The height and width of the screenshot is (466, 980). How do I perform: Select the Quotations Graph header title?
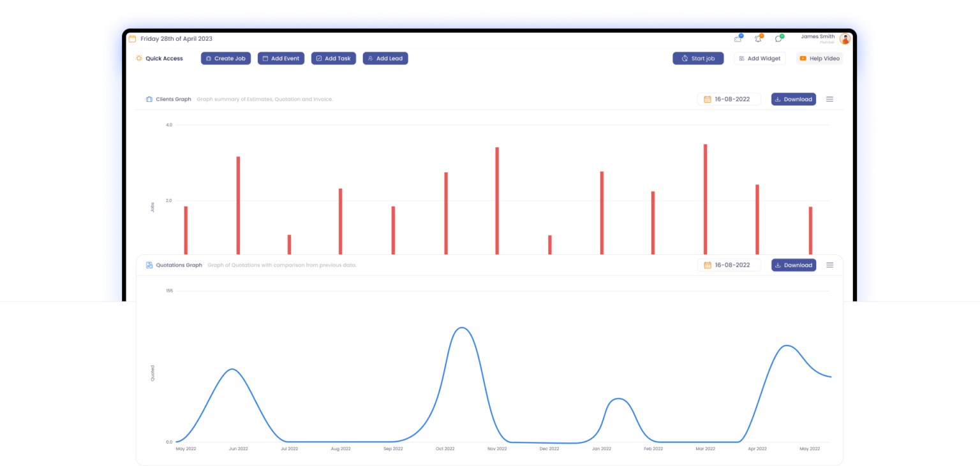tap(179, 265)
